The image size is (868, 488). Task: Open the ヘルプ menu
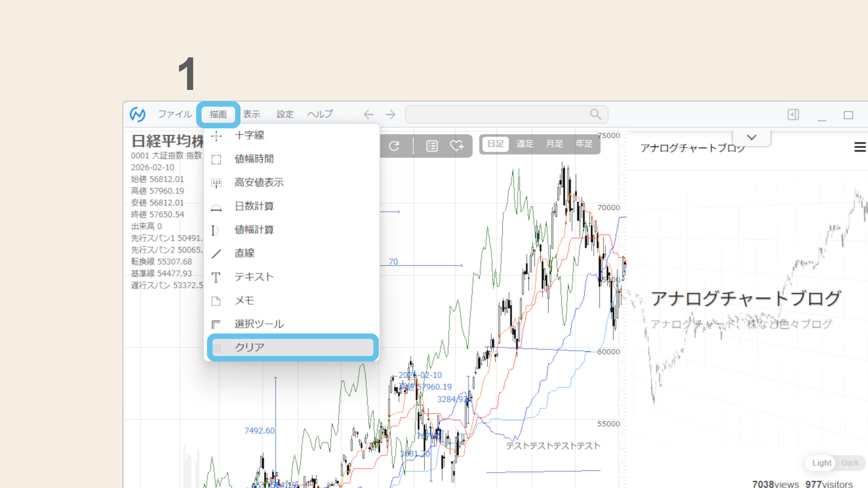tap(320, 114)
